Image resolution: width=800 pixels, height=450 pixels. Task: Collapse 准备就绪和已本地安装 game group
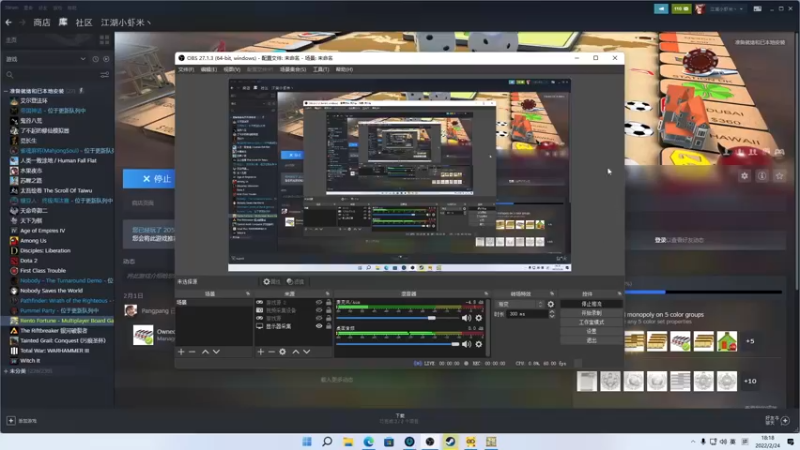pyautogui.click(x=6, y=91)
